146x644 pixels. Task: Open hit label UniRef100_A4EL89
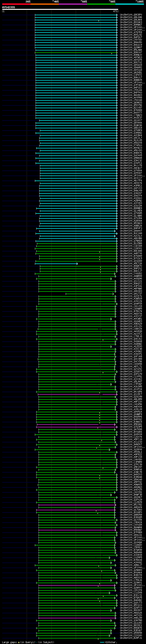tap(131, 618)
